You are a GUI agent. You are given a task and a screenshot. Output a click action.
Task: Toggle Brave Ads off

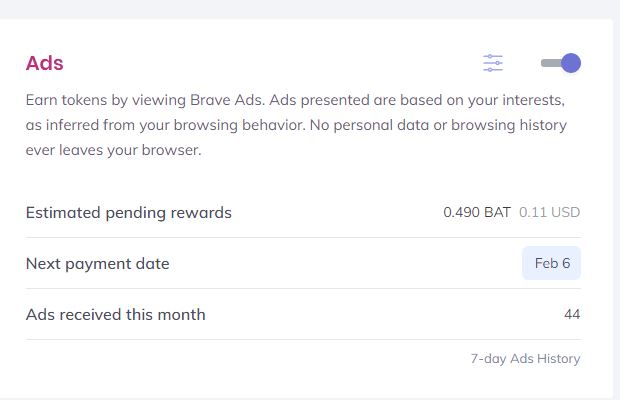pyautogui.click(x=560, y=63)
